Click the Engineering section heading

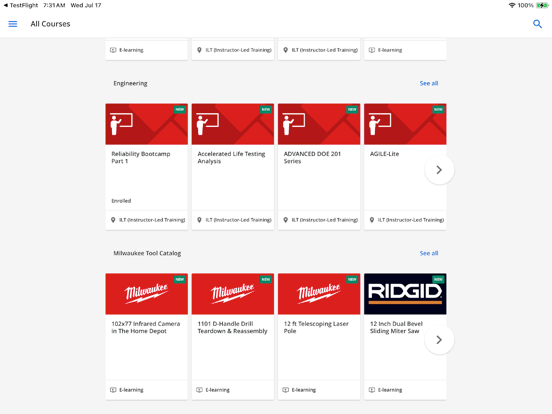coord(130,83)
